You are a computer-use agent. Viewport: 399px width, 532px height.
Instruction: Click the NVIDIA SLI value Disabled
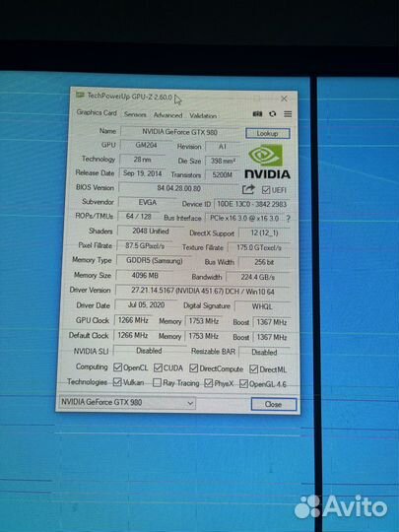pyautogui.click(x=149, y=351)
